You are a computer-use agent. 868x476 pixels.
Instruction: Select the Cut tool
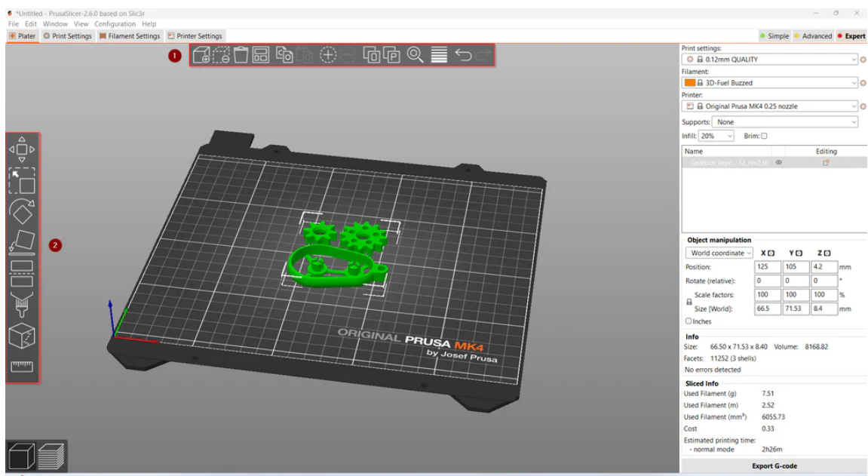click(x=22, y=273)
